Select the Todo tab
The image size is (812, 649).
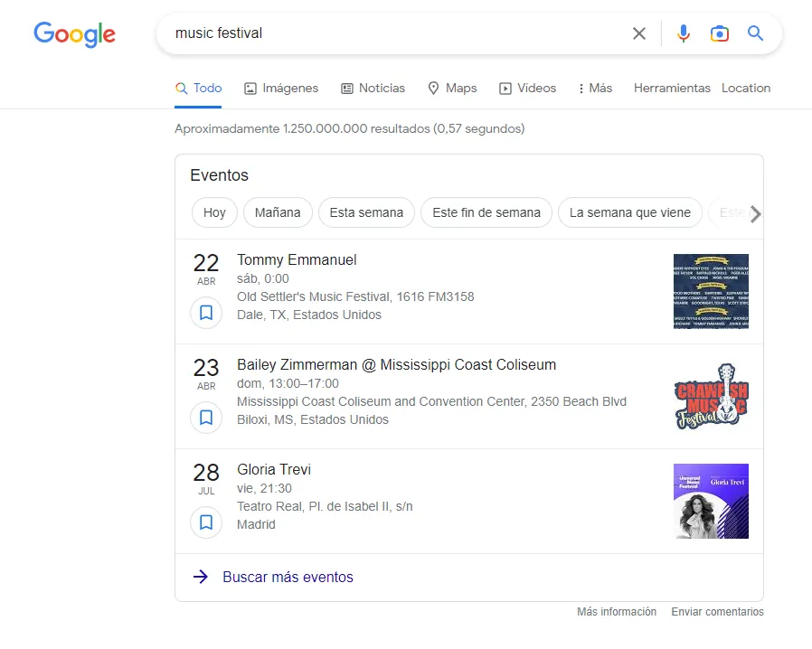coord(198,88)
